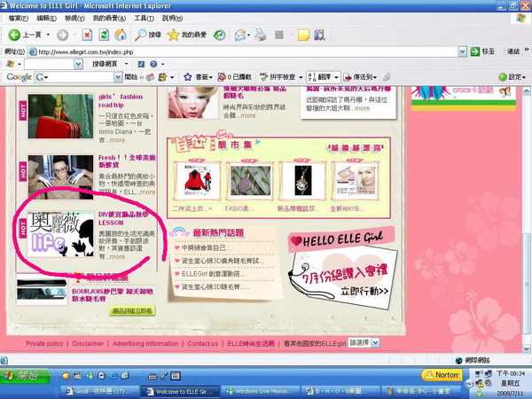The image size is (532, 399).
Task: Open the country selector dropdown in footer
Action: point(375,342)
